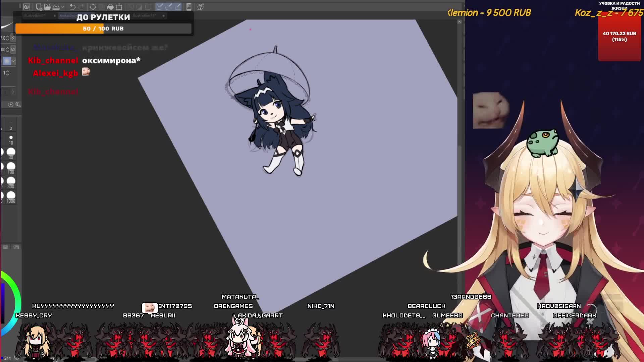Viewport: 644px width, 362px height.
Task: Click Alexei_kgb username in chat overlay
Action: pyautogui.click(x=55, y=73)
